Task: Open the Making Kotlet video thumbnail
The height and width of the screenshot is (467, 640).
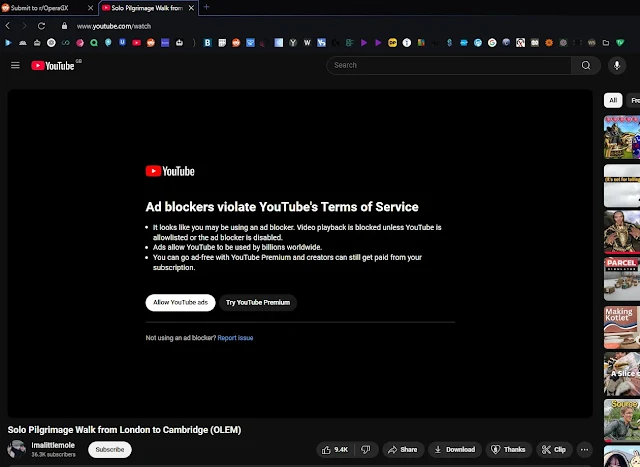Action: [x=622, y=327]
